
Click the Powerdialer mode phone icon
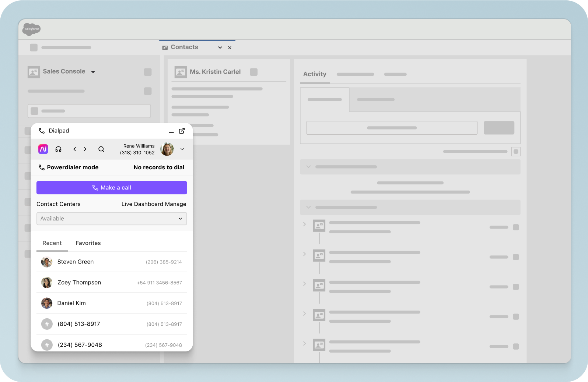pyautogui.click(x=42, y=167)
